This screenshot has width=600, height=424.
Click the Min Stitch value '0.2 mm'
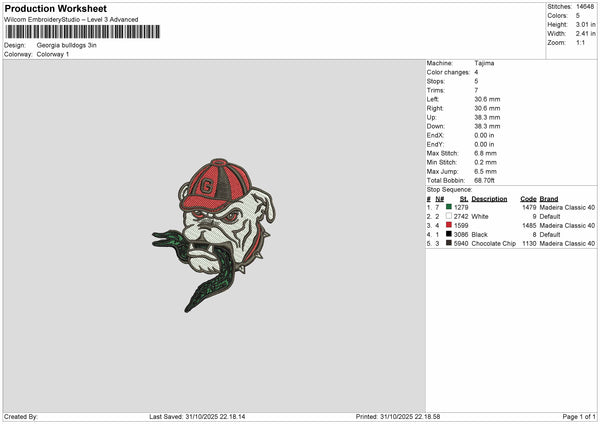pyautogui.click(x=486, y=162)
